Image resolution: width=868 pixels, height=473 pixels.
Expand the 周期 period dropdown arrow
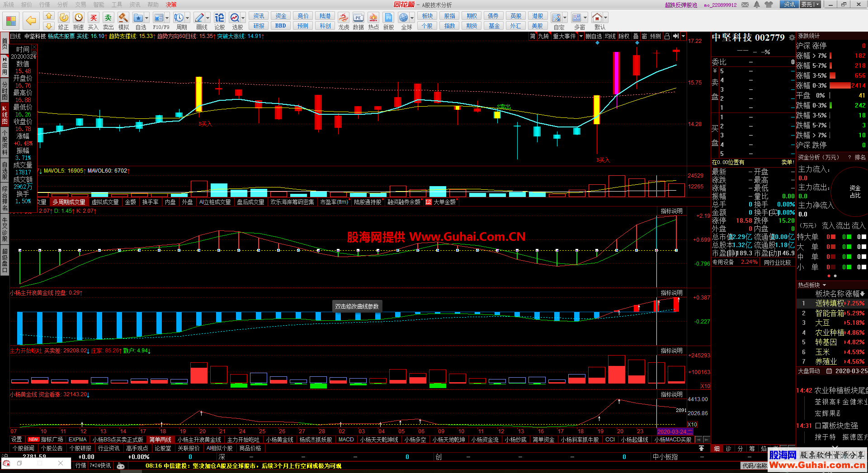(188, 18)
